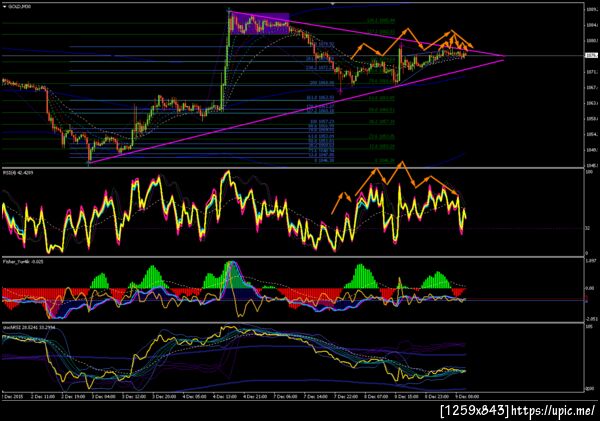Screen dimensions: 600x421
Task: Click the '3 Dec 04:00' time axis label
Action: point(103,397)
